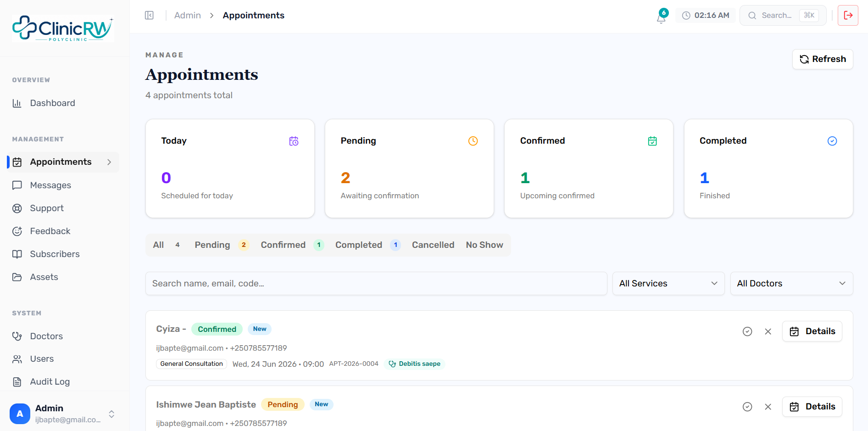Open the All Services dropdown
This screenshot has width=868, height=431.
pyautogui.click(x=668, y=284)
